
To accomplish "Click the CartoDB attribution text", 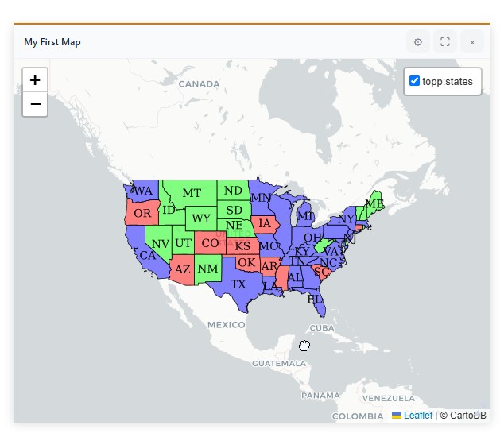I will pos(464,416).
